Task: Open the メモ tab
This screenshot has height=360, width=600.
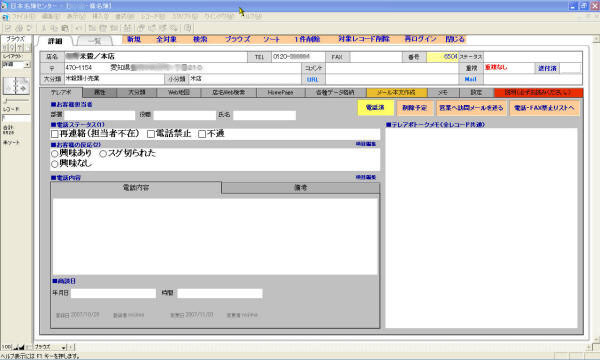Action: tap(443, 93)
